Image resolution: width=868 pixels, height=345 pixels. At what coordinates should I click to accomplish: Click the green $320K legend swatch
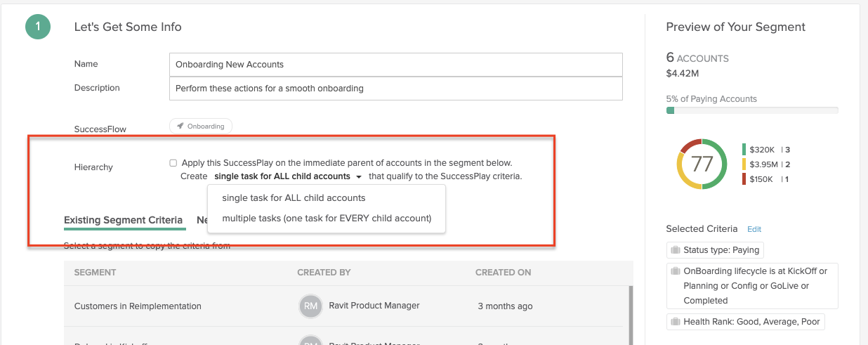click(744, 150)
